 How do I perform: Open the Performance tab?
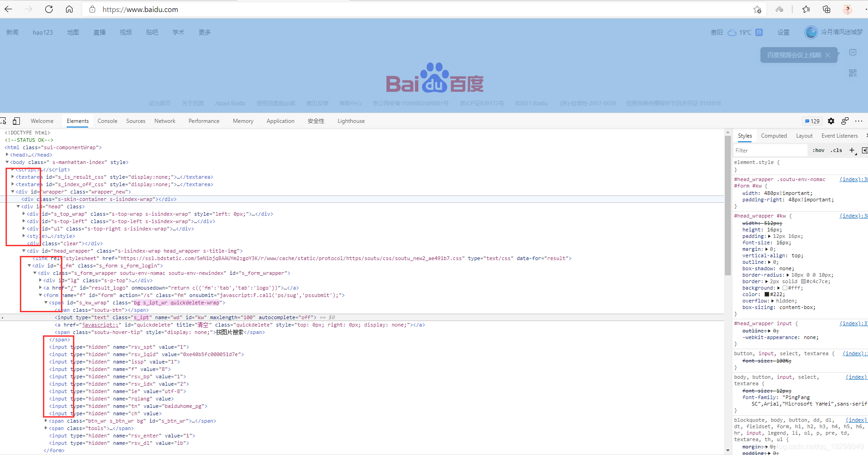[204, 121]
